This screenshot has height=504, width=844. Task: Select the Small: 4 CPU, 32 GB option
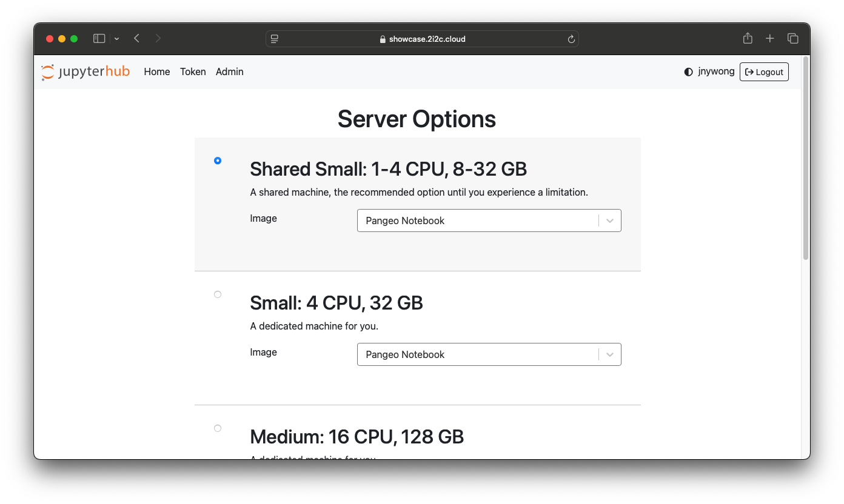[218, 294]
